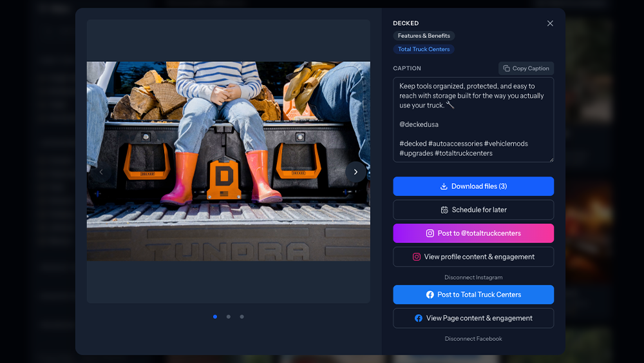Image resolution: width=644 pixels, height=363 pixels.
Task: Click the Features & Benefits tag
Action: coord(424,35)
